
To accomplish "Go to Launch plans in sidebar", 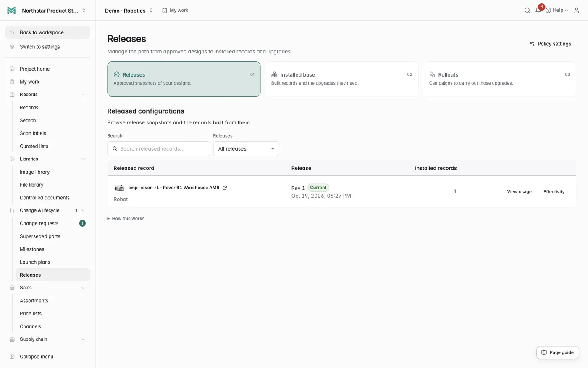I will [52, 262].
